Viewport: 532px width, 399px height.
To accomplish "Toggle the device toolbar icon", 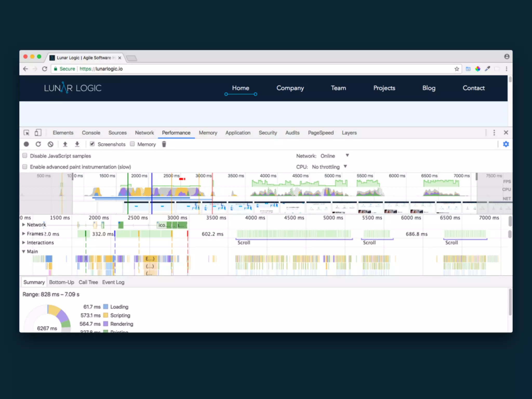I will click(x=38, y=133).
